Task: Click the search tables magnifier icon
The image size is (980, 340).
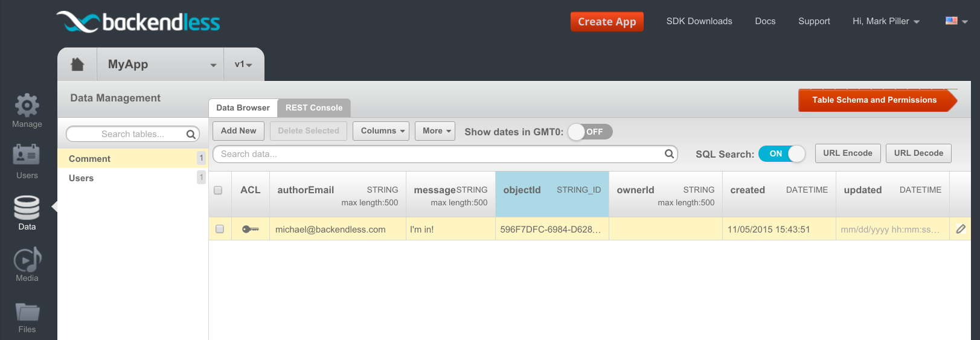Action: tap(191, 134)
